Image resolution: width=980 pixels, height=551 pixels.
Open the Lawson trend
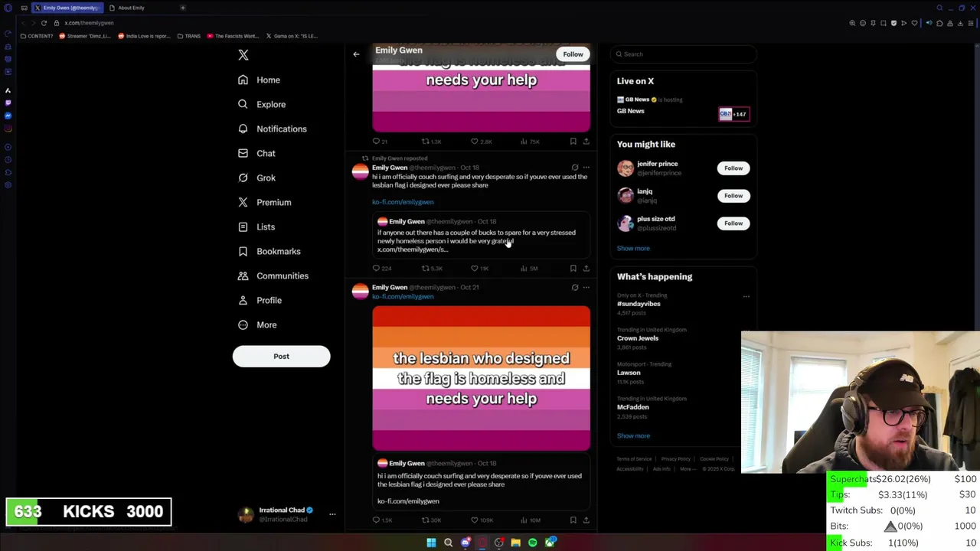629,373
